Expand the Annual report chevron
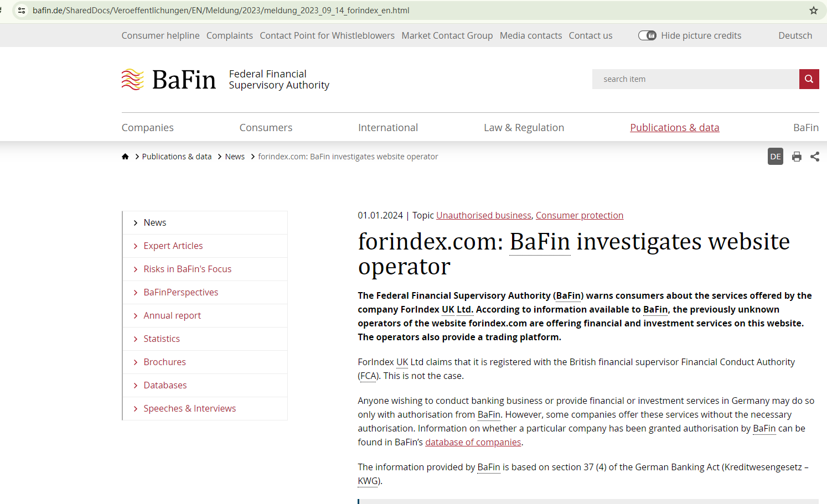 point(135,316)
